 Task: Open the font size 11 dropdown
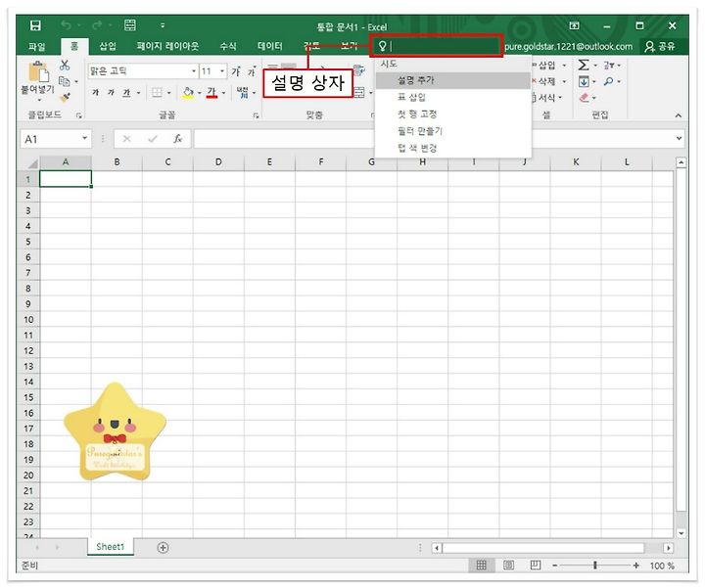click(222, 71)
